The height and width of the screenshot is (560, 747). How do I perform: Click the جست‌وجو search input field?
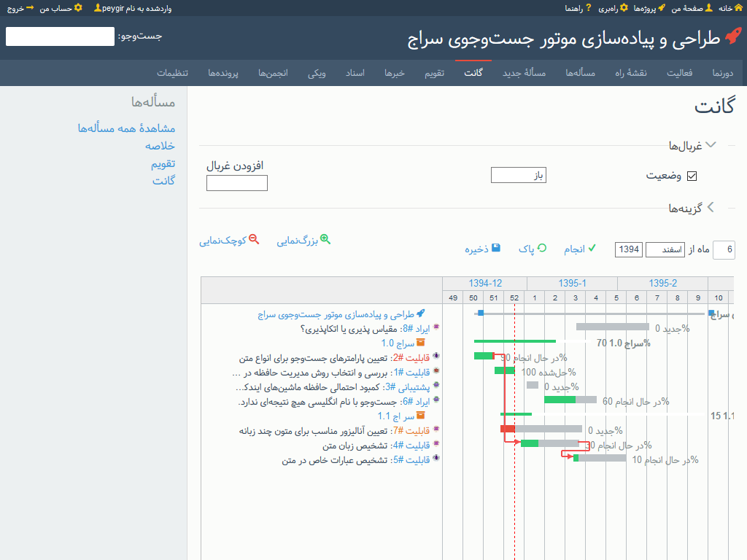click(60, 36)
